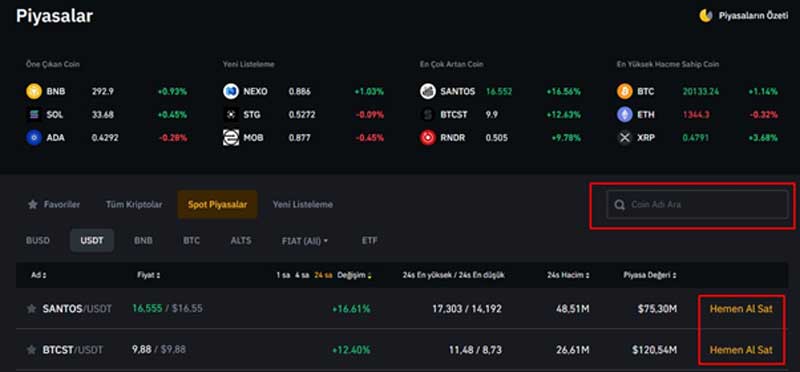The width and height of the screenshot is (800, 372).
Task: Click ETH price 1344.3
Action: click(x=695, y=115)
